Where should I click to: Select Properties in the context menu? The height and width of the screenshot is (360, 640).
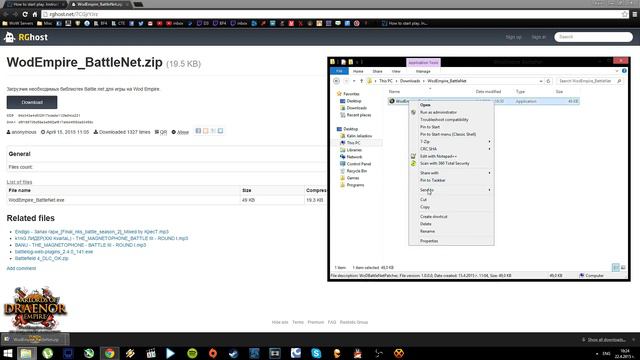(x=451, y=241)
